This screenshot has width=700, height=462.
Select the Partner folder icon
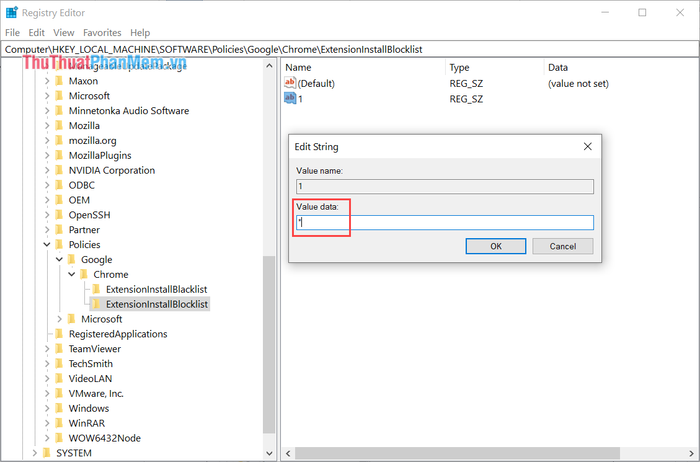[x=59, y=230]
